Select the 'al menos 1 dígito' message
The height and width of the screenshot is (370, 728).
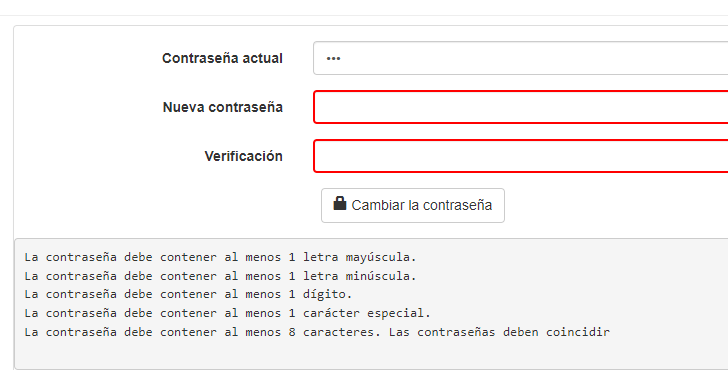coord(188,294)
